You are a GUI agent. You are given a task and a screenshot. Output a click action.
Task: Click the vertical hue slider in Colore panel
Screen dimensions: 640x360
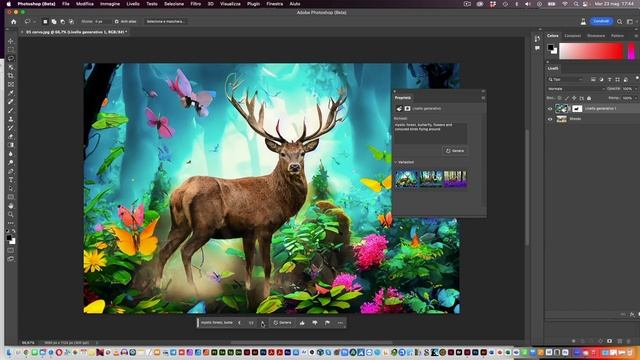click(x=631, y=51)
